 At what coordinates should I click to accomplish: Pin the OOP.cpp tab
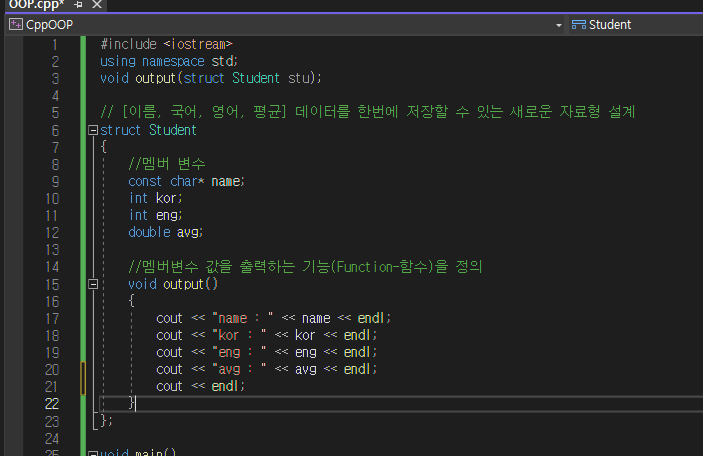(x=78, y=4)
